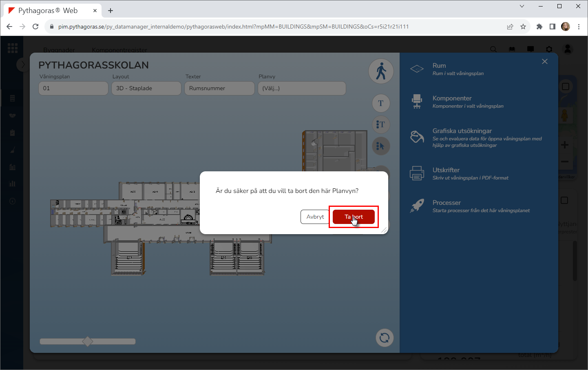588x370 pixels.
Task: Reset the view with circular arrows icon
Action: [x=384, y=338]
